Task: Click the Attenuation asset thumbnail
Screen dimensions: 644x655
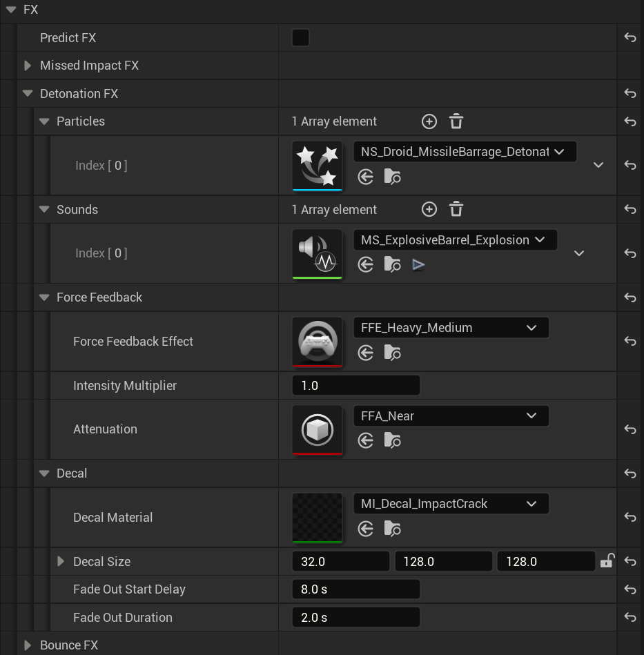Action: tap(318, 430)
